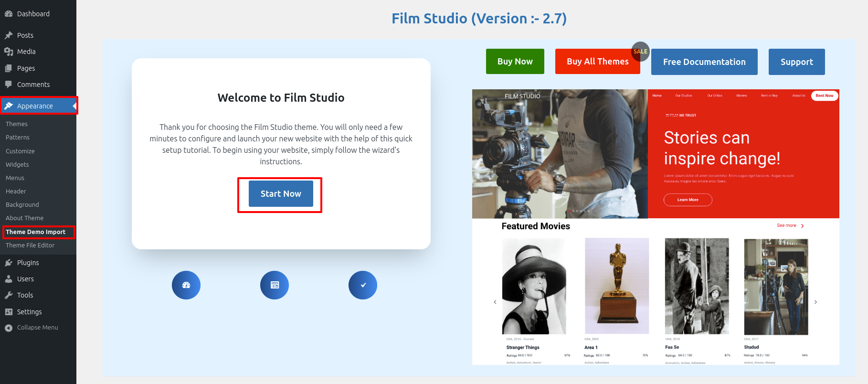
Task: Click the checkmark step circle icon
Action: 363,285
